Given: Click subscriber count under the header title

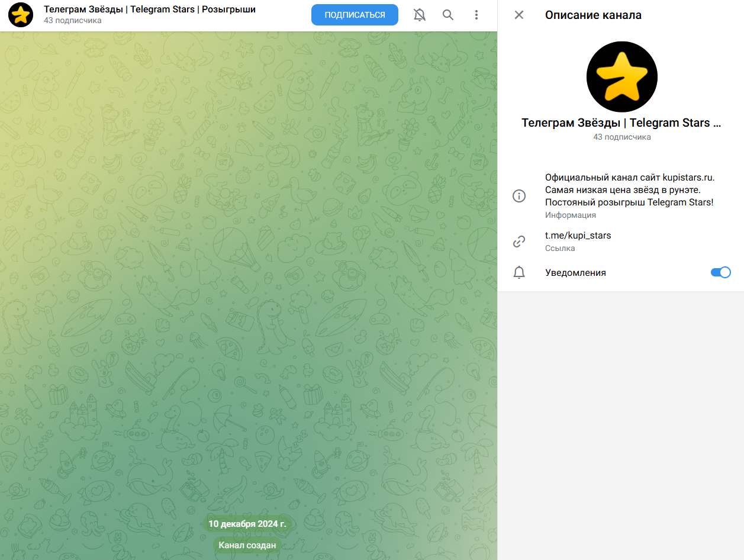Looking at the screenshot, I should [x=72, y=21].
